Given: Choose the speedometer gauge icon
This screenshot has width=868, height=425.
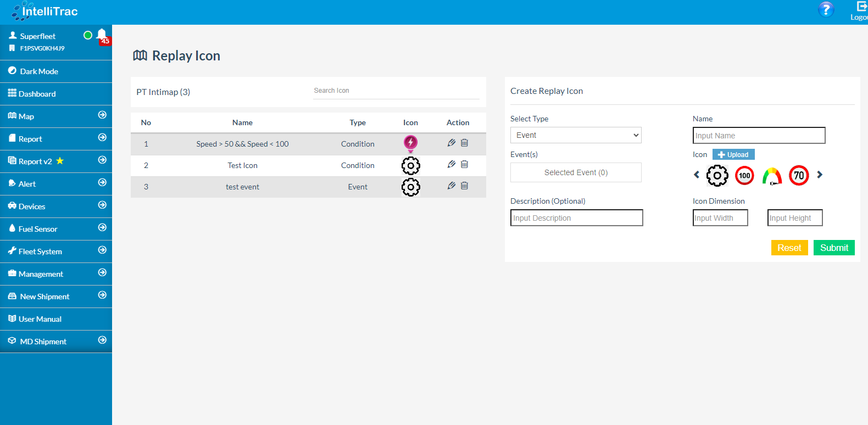Looking at the screenshot, I should point(772,176).
